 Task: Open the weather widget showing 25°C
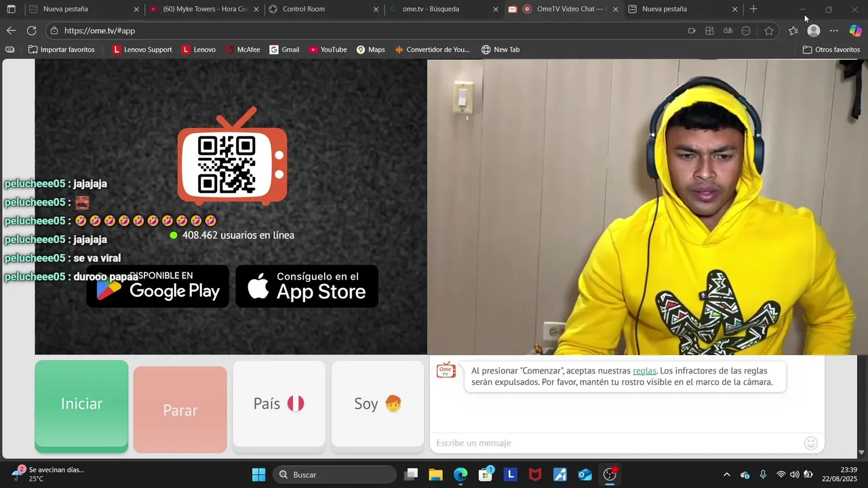[47, 474]
